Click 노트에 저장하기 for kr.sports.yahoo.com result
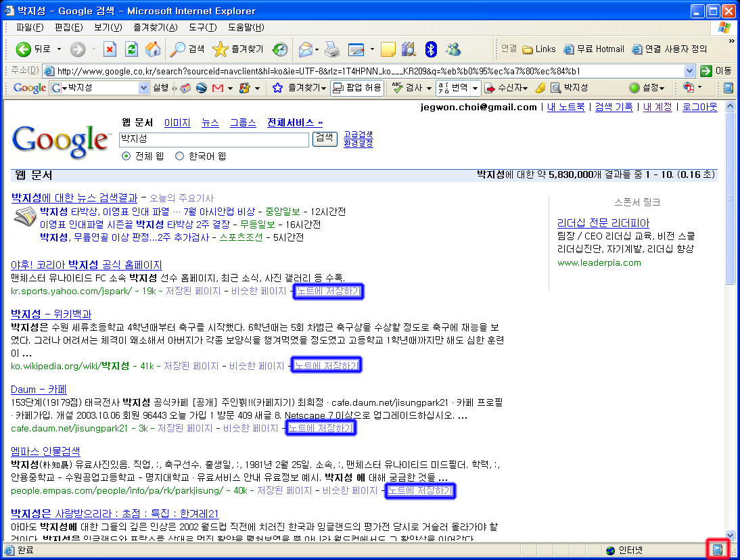Image resolution: width=740 pixels, height=560 pixels. (328, 291)
